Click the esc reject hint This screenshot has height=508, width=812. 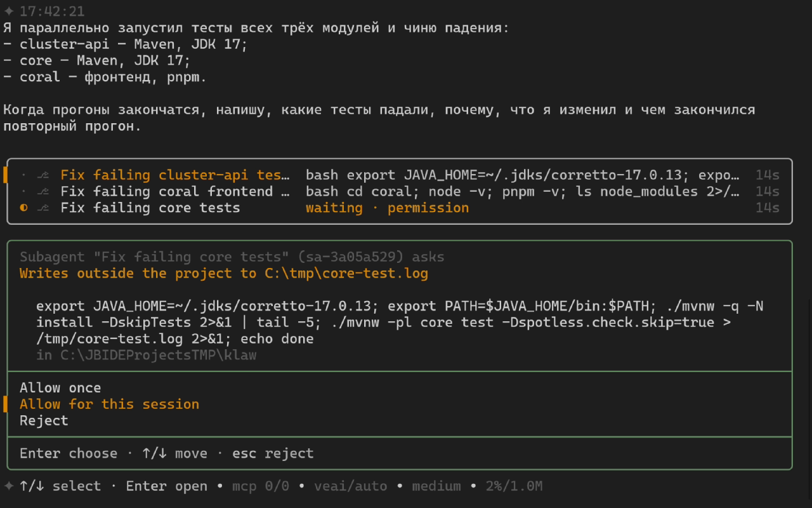[273, 454]
